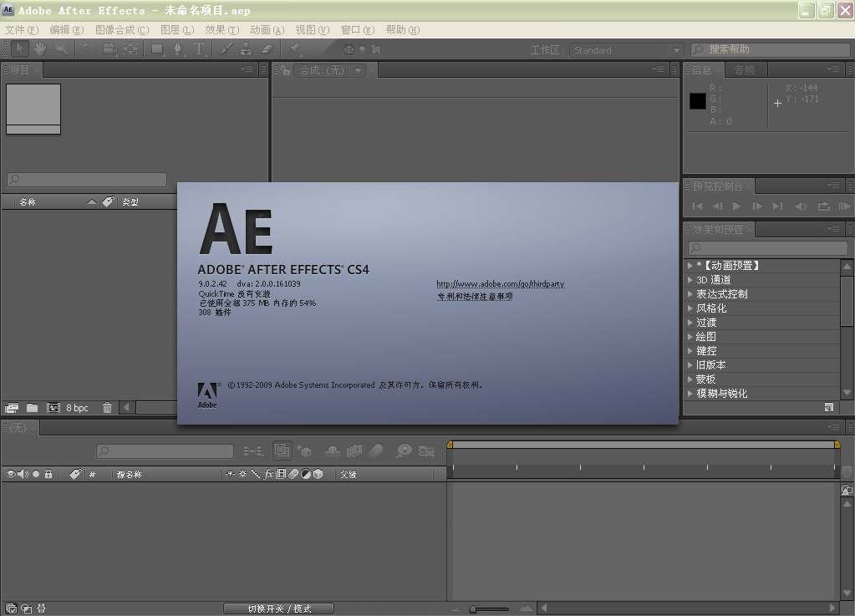Open the 工作区 Standard workspace dropdown
The width and height of the screenshot is (855, 616).
tap(628, 50)
